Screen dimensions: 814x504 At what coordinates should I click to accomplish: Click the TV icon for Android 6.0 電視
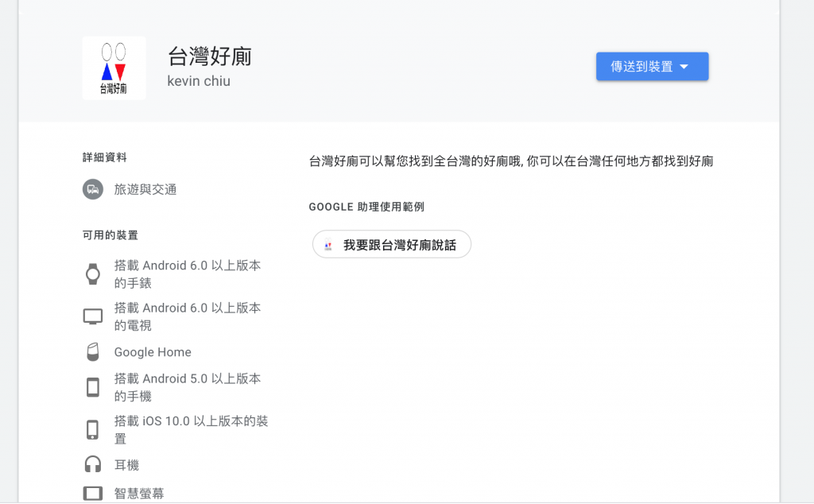click(93, 316)
